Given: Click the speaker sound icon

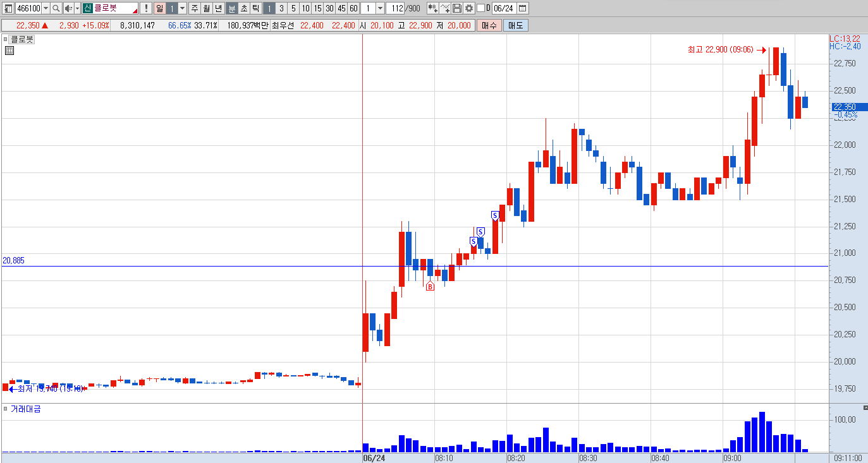Looking at the screenshot, I should [x=68, y=8].
